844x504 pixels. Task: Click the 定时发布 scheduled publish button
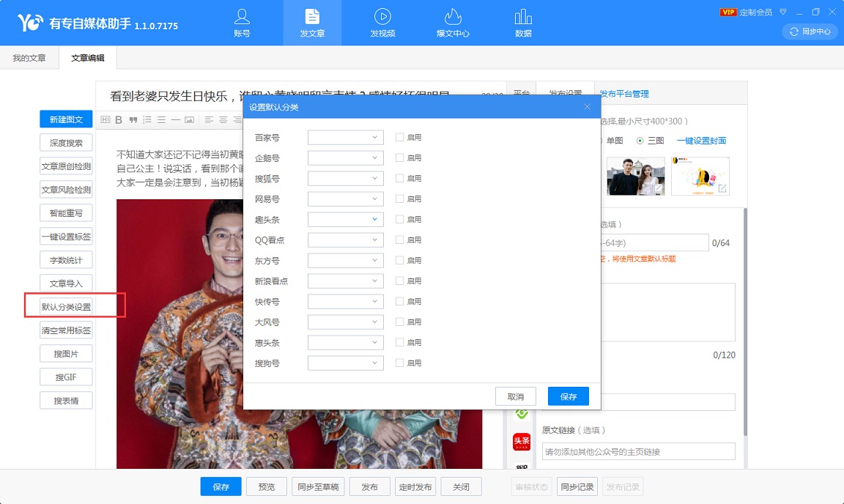pyautogui.click(x=415, y=486)
